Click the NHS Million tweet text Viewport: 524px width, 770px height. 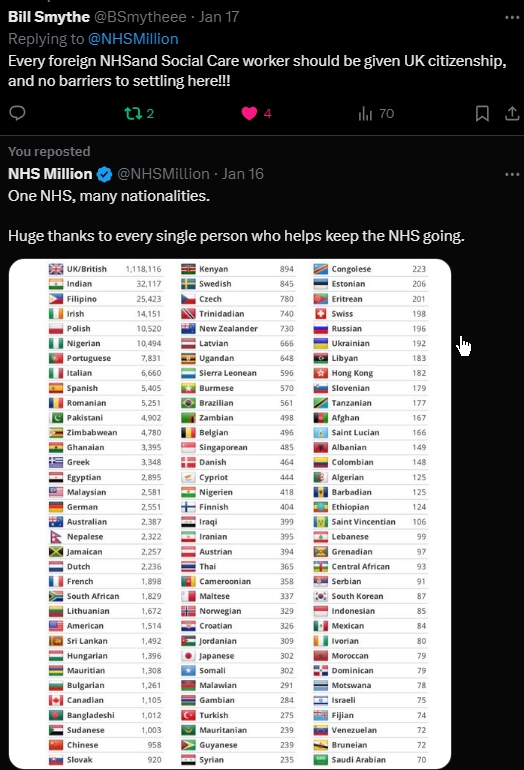click(x=236, y=216)
